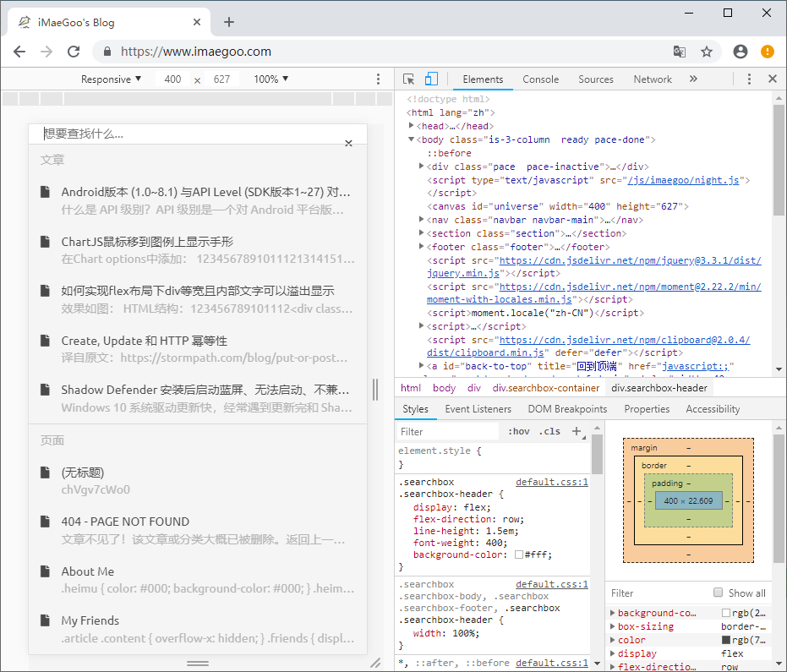Click the orange warning icon near the avatar

tap(767, 51)
